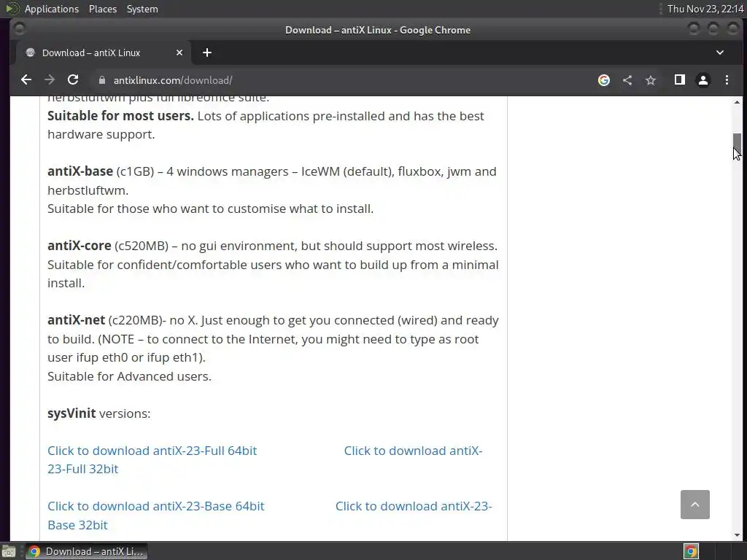Screen dimensions: 747x560
Task: Go back to the previous page
Action: [x=26, y=80]
